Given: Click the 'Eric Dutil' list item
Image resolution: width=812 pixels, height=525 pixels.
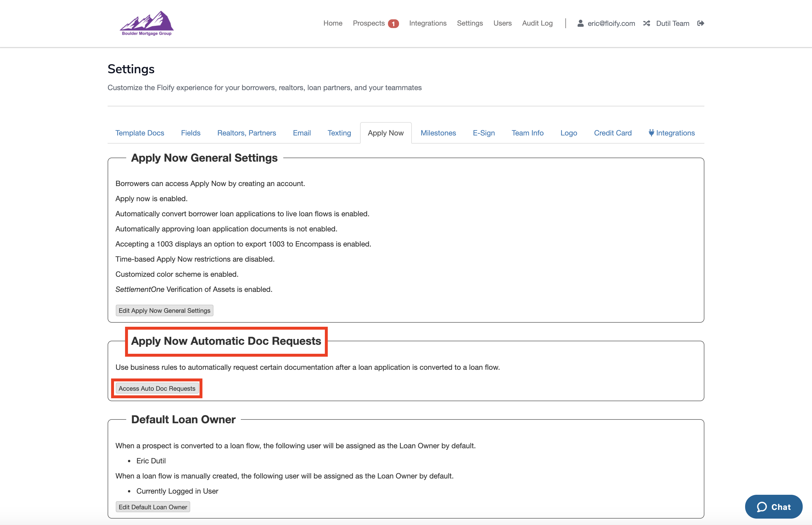Looking at the screenshot, I should (151, 461).
